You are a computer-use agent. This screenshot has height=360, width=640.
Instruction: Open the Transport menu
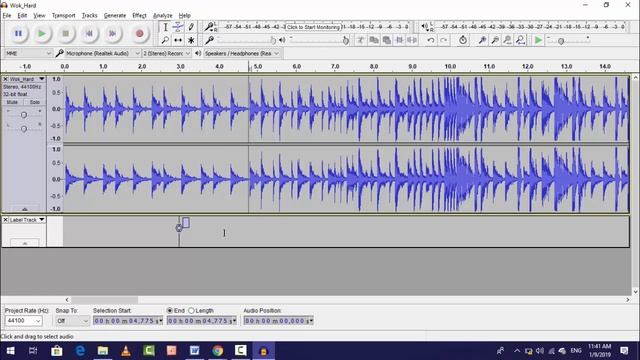63,16
